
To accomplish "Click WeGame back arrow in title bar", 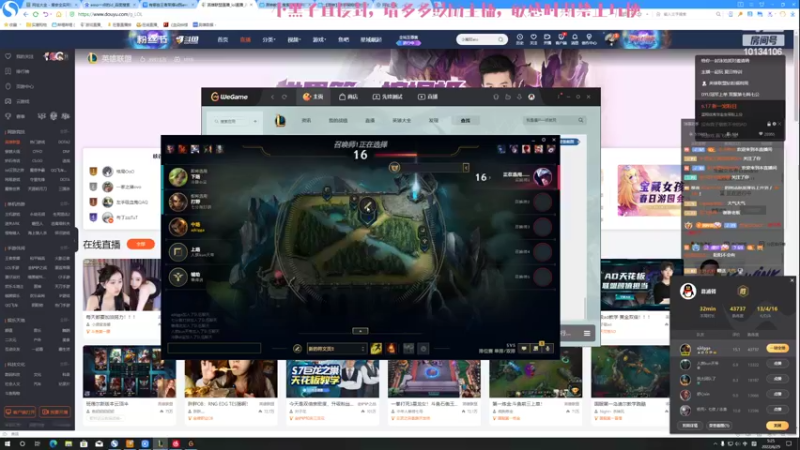I will pyautogui.click(x=272, y=96).
